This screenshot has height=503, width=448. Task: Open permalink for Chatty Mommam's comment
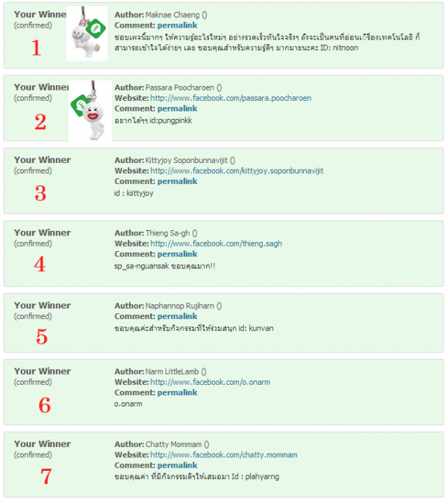pos(178,465)
